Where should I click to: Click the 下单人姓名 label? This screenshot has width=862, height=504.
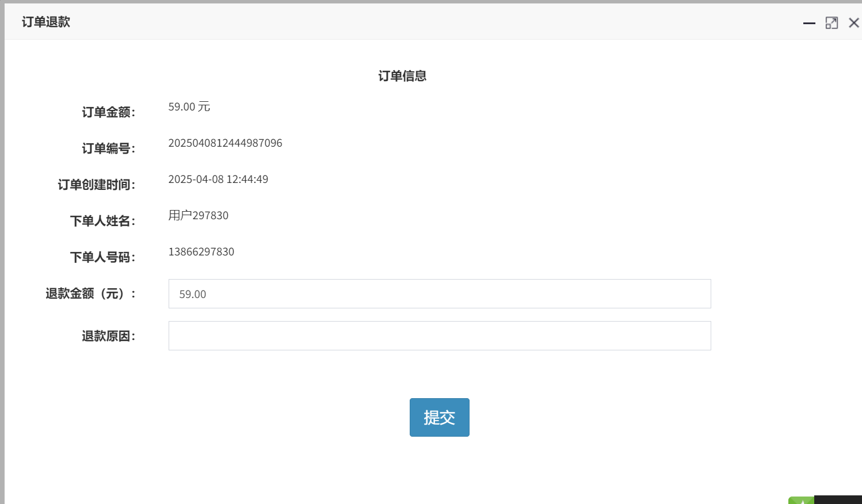102,221
